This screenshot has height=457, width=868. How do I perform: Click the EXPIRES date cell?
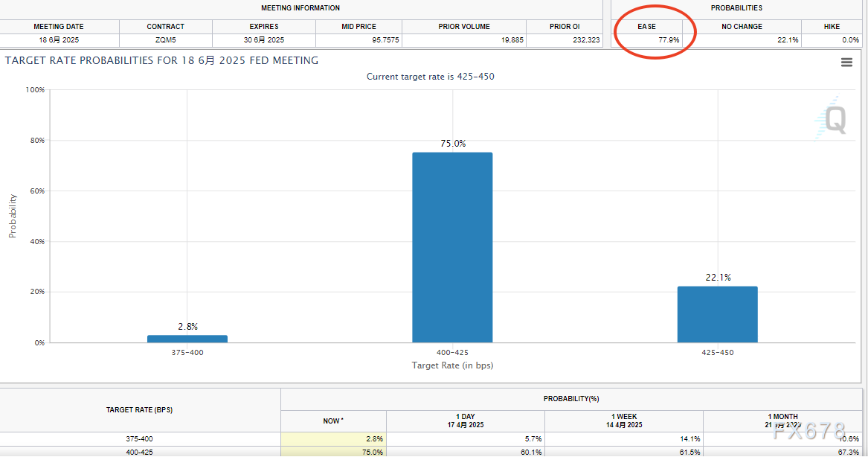[x=264, y=40]
